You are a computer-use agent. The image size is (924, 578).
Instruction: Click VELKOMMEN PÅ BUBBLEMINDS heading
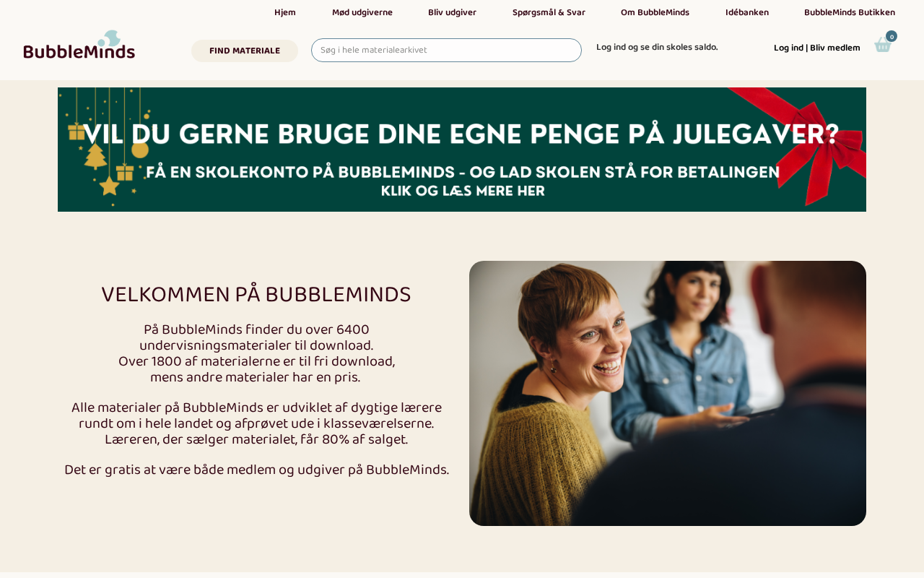click(x=256, y=294)
